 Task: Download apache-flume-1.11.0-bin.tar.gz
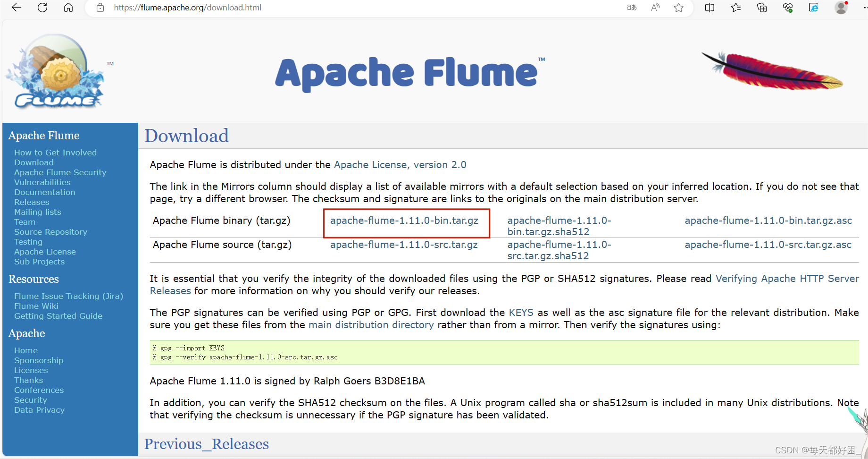tap(404, 221)
